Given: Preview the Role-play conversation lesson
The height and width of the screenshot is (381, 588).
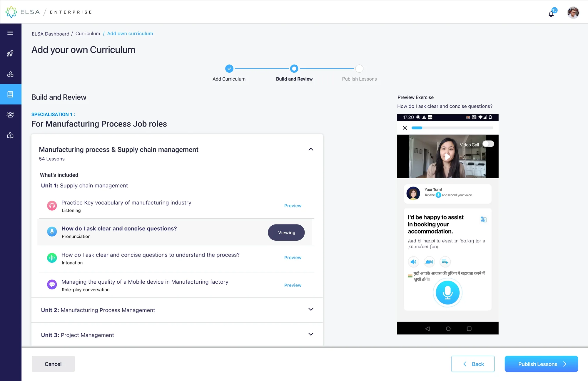Looking at the screenshot, I should (x=293, y=285).
